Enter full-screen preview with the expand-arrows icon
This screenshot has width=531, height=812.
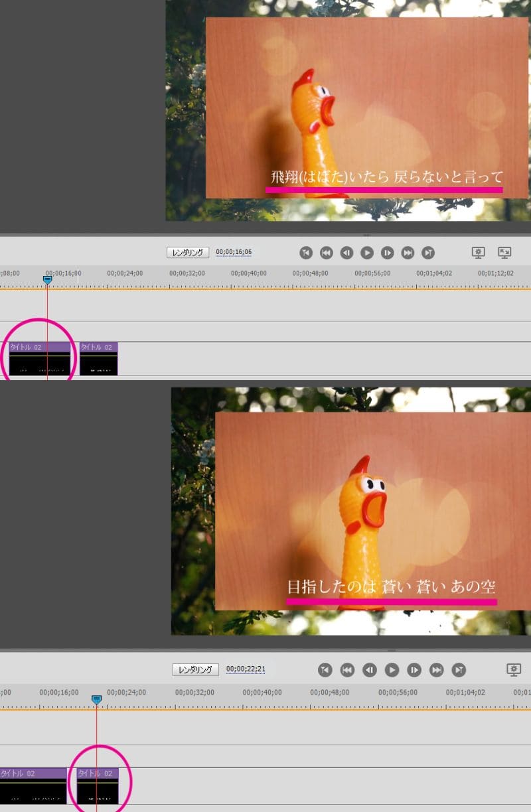point(504,253)
